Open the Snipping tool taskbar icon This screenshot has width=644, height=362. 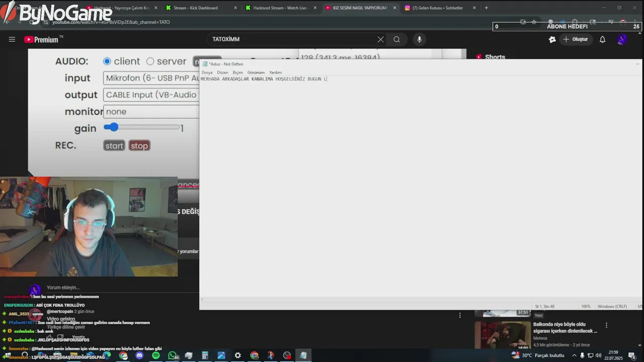271,355
